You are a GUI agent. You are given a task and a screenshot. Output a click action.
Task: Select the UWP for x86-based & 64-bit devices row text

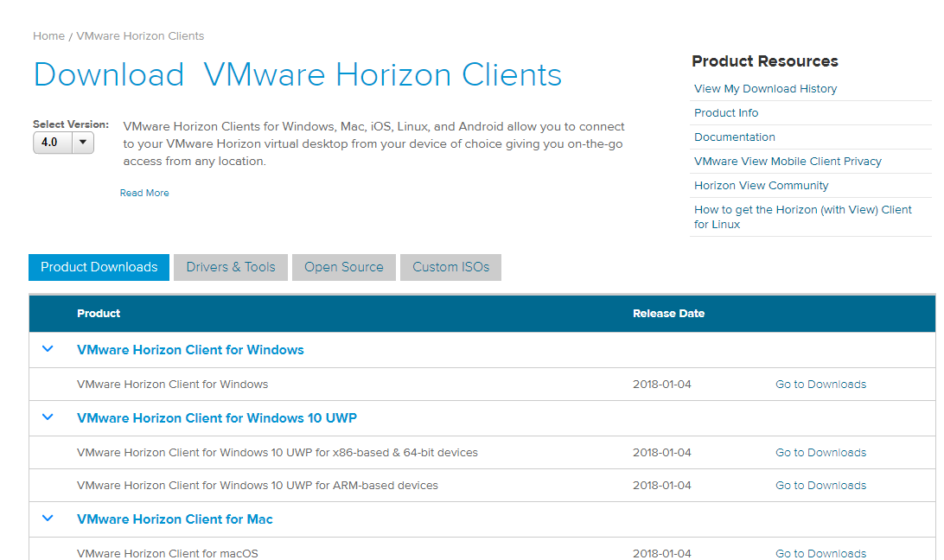pos(277,452)
